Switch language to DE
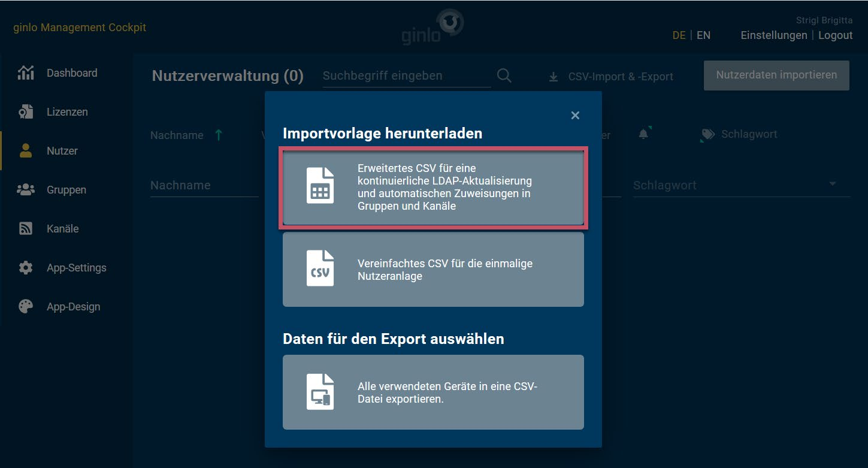 679,35
